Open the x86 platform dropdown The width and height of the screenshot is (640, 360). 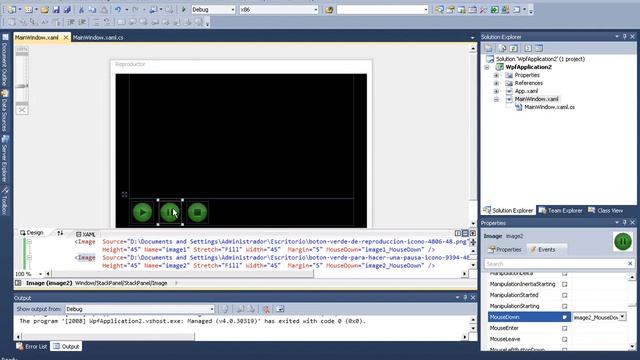coord(316,10)
